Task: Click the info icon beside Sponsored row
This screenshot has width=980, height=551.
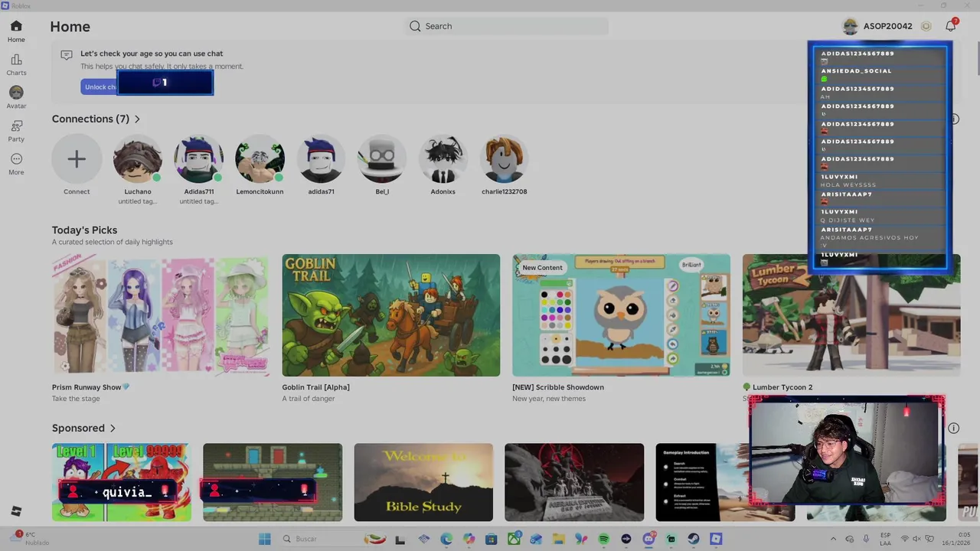Action: click(953, 428)
